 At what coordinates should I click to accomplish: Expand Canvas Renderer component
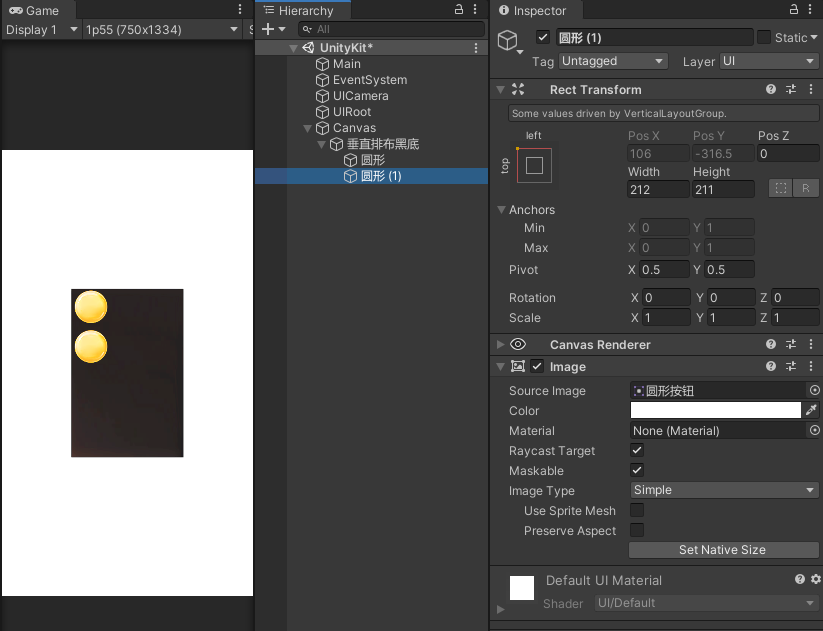point(501,344)
